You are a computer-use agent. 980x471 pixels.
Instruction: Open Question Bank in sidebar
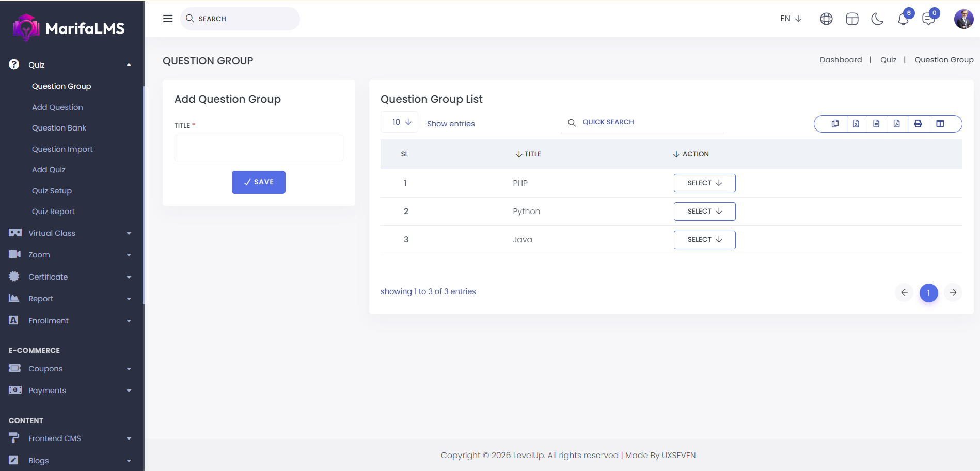59,128
